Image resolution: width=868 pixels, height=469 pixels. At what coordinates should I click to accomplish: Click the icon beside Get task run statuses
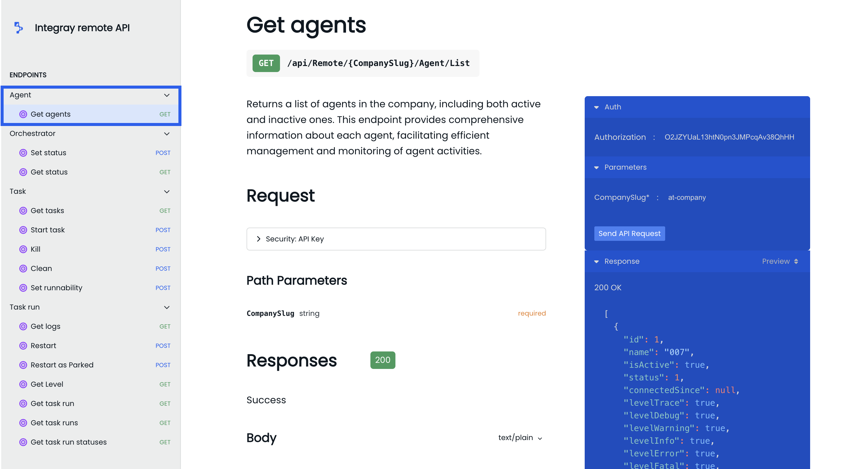pos(23,442)
